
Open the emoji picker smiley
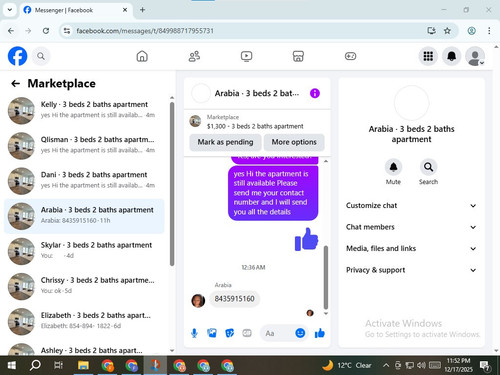[x=300, y=333]
